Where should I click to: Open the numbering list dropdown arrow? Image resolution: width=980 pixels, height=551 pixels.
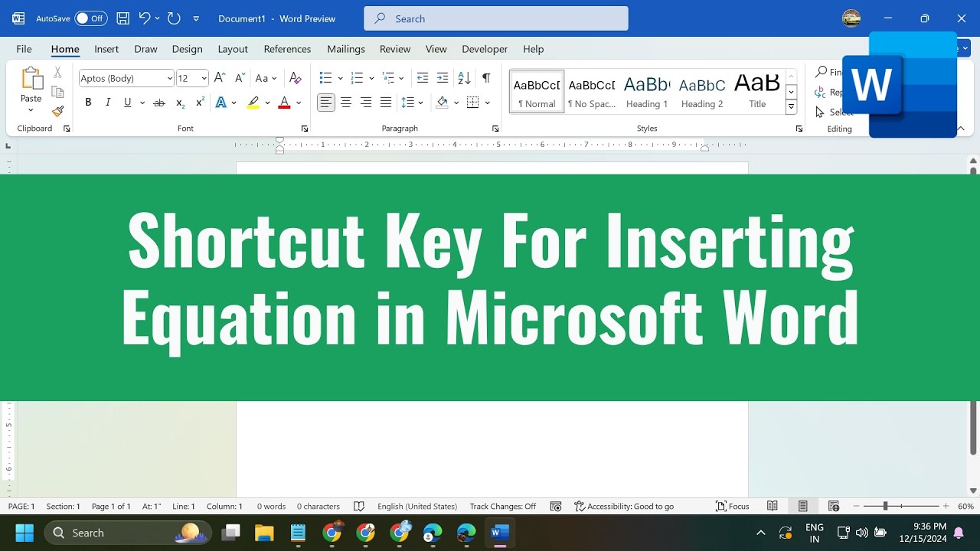pyautogui.click(x=371, y=78)
